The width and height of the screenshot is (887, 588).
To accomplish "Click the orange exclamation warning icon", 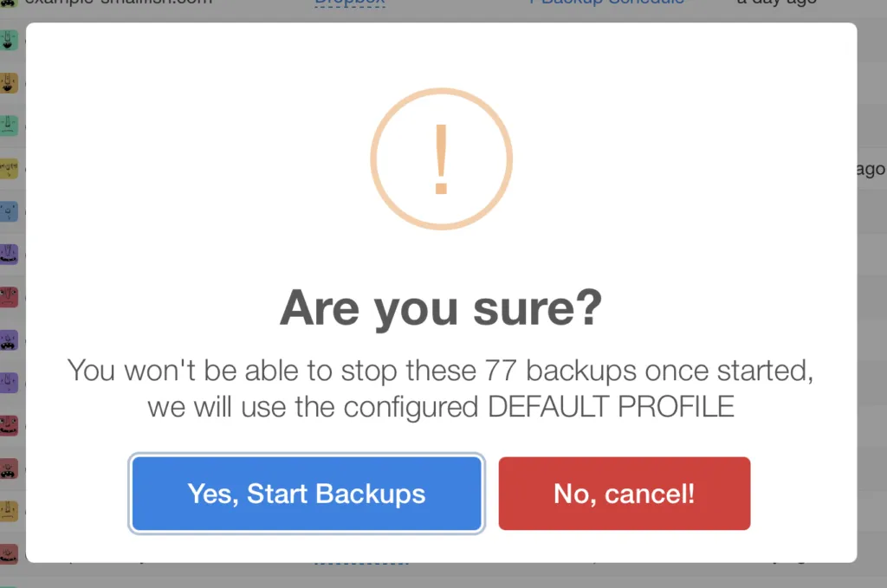I will pyautogui.click(x=441, y=158).
